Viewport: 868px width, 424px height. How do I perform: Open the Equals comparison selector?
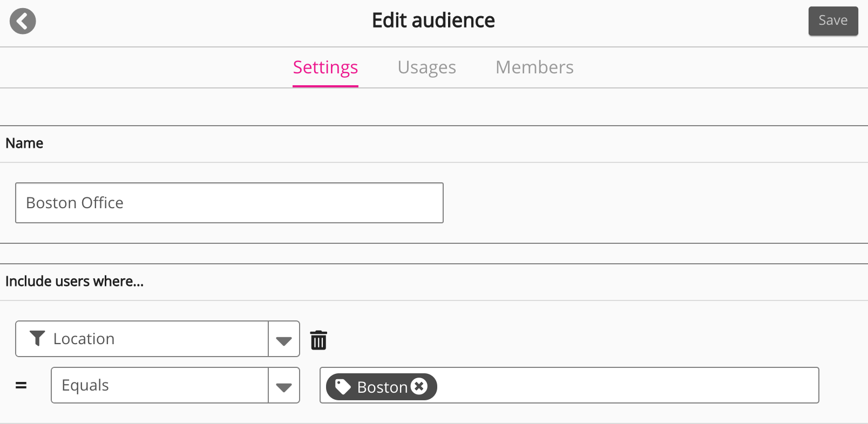(160, 385)
